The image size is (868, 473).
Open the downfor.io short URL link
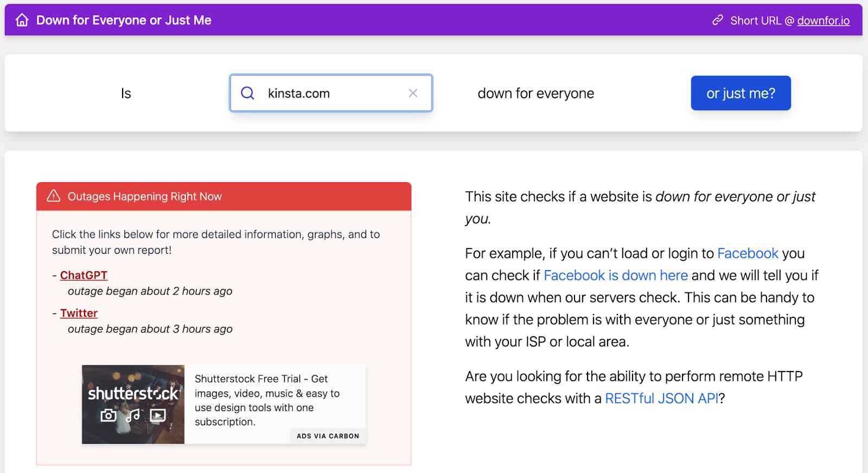[823, 21]
